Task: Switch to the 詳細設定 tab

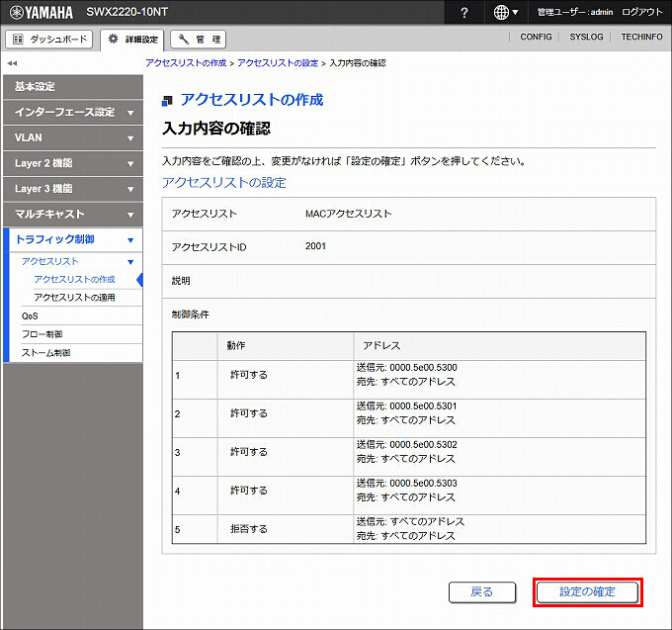Action: click(x=132, y=40)
